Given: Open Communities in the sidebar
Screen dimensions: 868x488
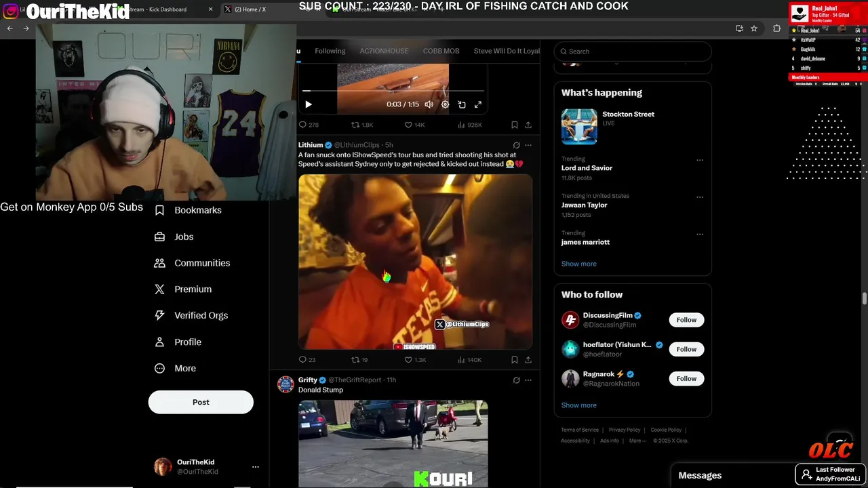Looking at the screenshot, I should tap(192, 263).
